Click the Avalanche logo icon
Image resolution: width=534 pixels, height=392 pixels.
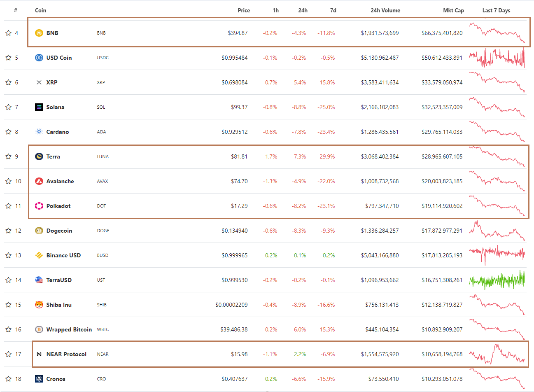click(39, 181)
